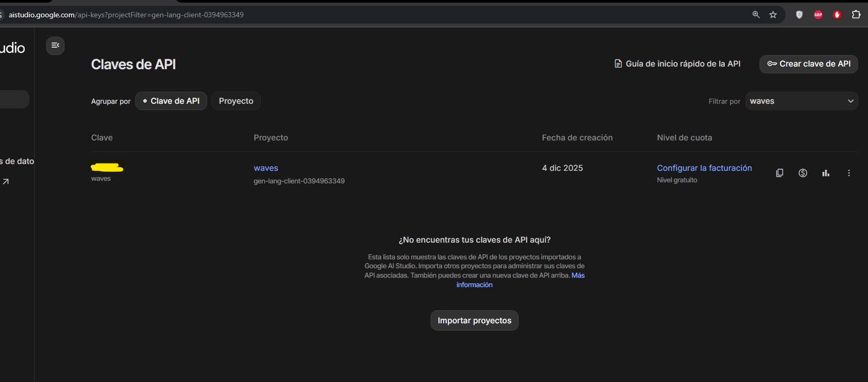The height and width of the screenshot is (382, 868).
Task: Click the Filtrar por label
Action: (x=724, y=102)
